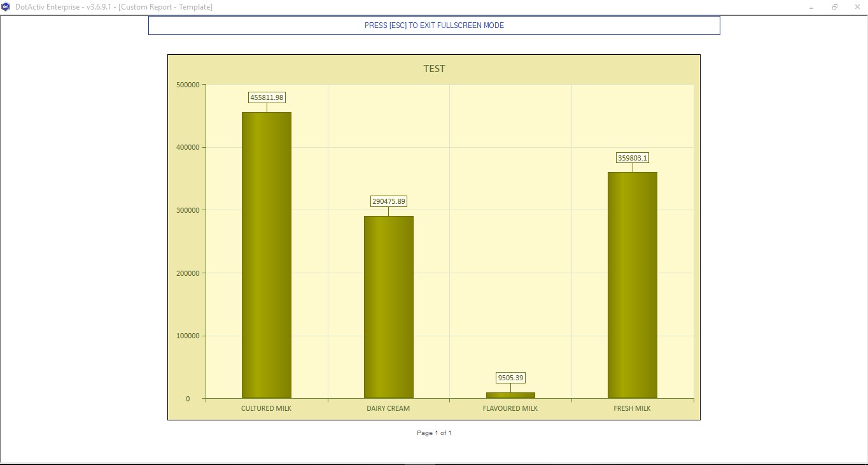Click the DotActiv app icon in title bar
Image resolution: width=868 pixels, height=465 pixels.
pyautogui.click(x=6, y=7)
